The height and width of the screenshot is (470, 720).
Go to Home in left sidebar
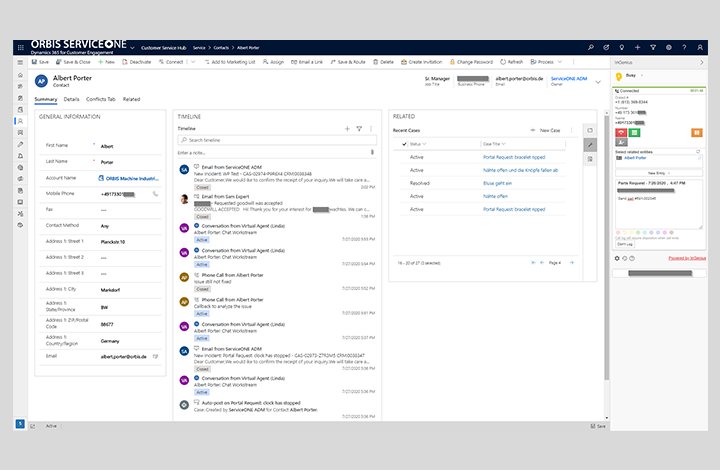(20, 75)
